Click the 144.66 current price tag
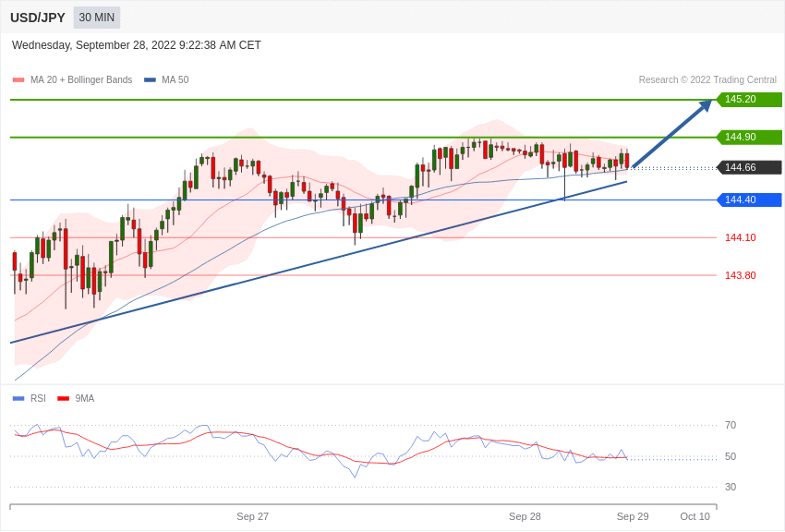The height and width of the screenshot is (532, 785). click(750, 168)
